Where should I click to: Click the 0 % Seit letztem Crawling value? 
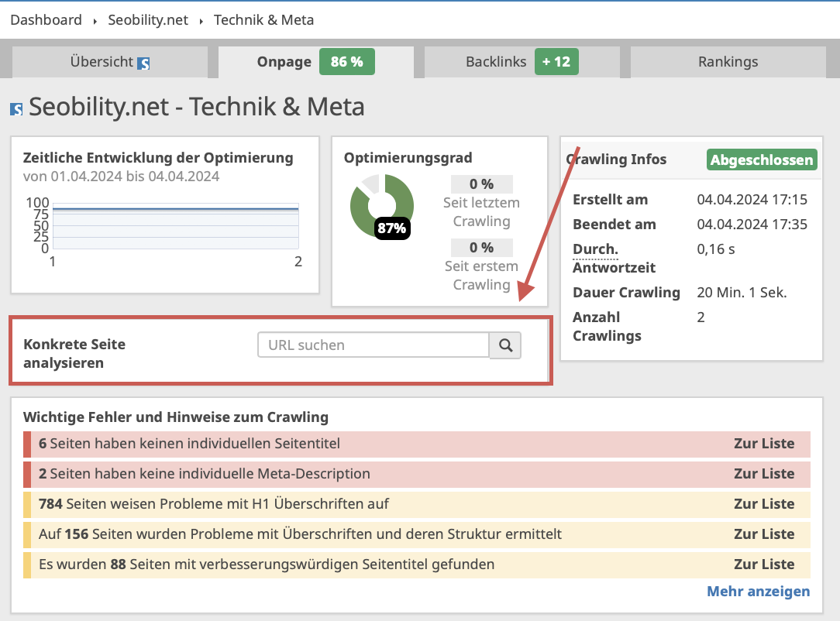(x=482, y=184)
